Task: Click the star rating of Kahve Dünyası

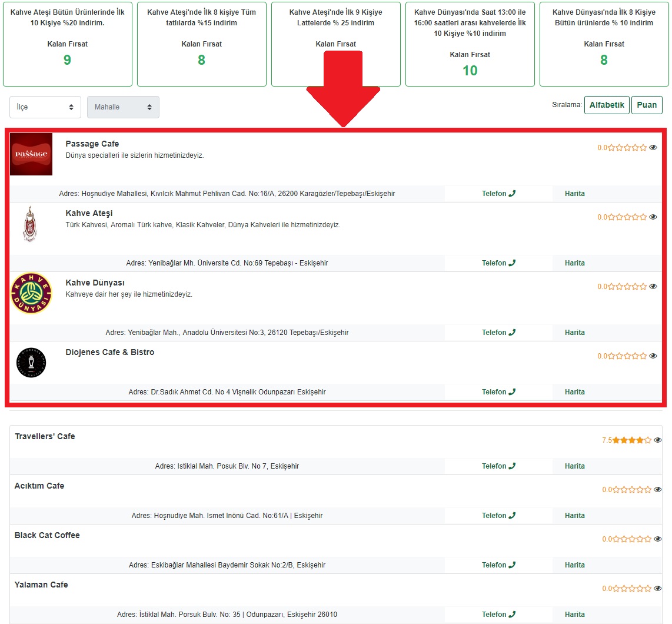Action: click(x=627, y=287)
